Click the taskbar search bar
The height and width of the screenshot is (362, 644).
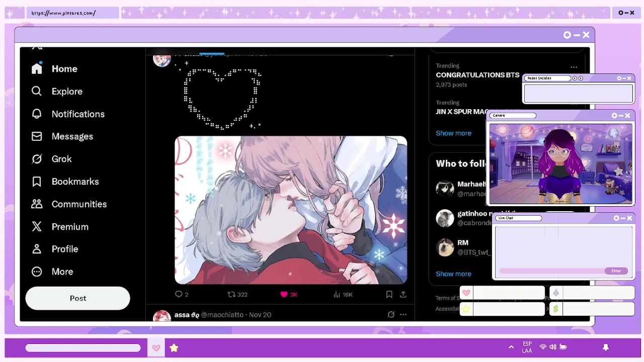point(83,348)
